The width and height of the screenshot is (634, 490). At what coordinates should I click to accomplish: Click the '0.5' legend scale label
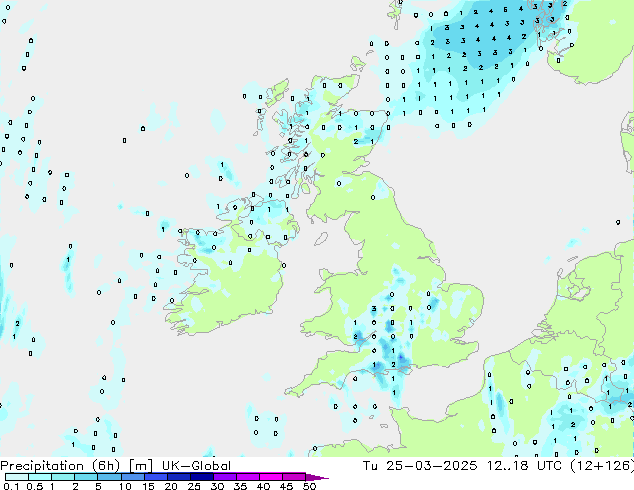35,486
